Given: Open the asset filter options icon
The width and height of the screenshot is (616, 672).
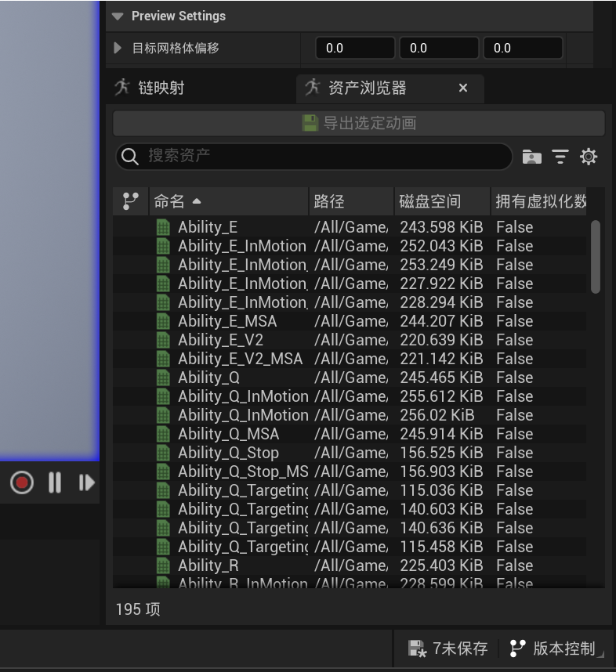Looking at the screenshot, I should pos(560,157).
